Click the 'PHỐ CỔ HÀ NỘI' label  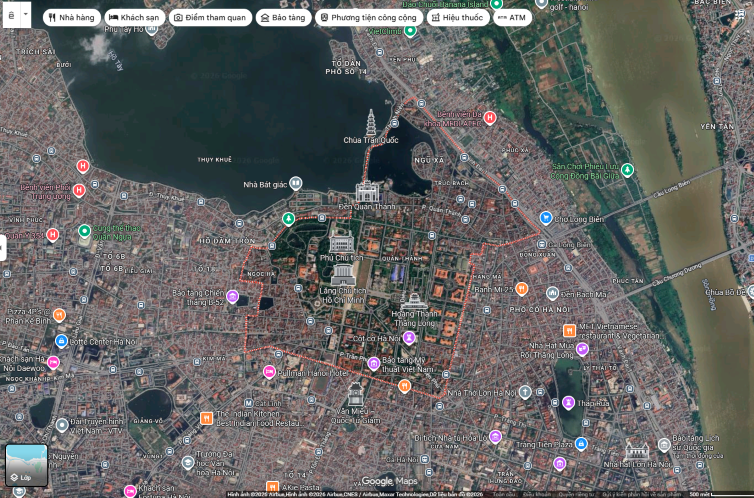coord(539,310)
